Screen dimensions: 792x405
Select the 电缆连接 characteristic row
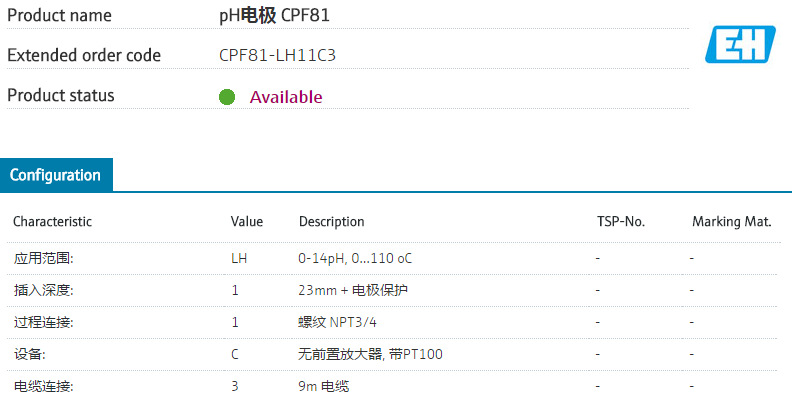pos(44,386)
